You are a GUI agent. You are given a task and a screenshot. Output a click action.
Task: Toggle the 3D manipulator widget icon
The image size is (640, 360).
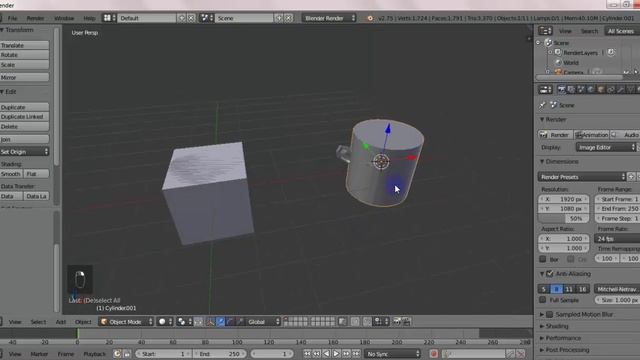tap(211, 322)
